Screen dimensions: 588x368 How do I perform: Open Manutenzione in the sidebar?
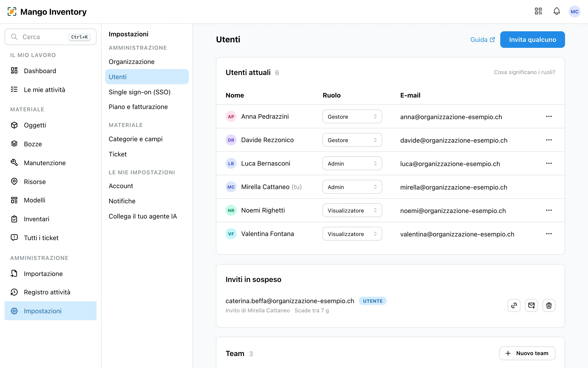tap(51, 163)
